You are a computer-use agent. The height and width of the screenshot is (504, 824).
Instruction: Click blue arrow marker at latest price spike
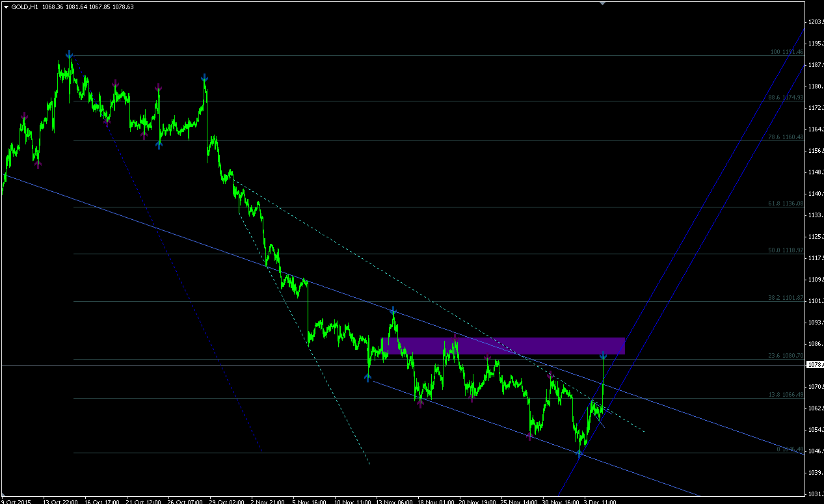[603, 355]
